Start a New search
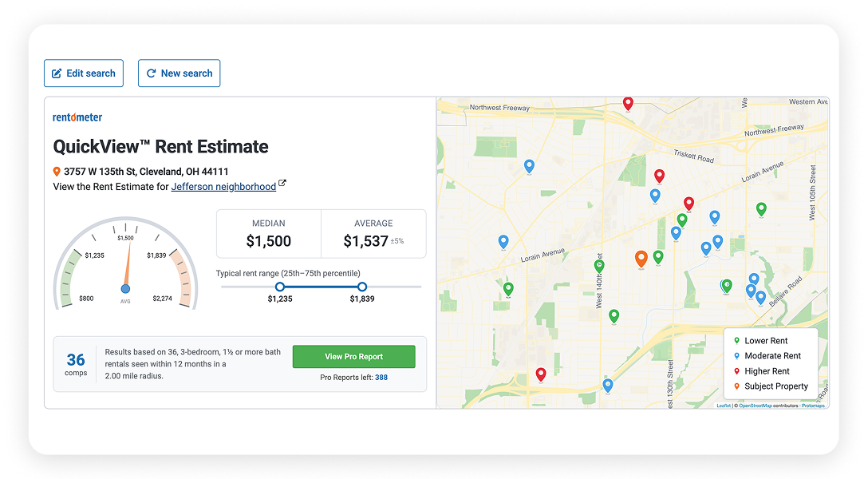 pos(179,73)
